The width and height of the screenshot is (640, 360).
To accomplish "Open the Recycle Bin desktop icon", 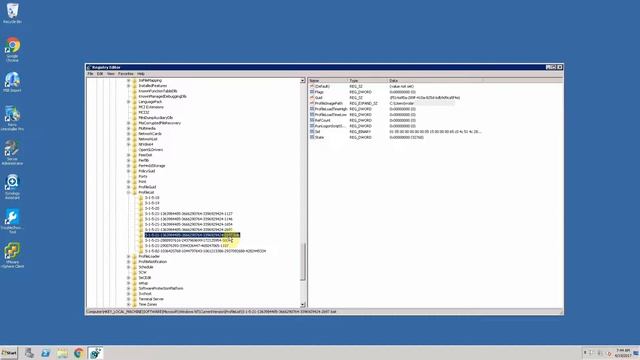I will tap(12, 13).
